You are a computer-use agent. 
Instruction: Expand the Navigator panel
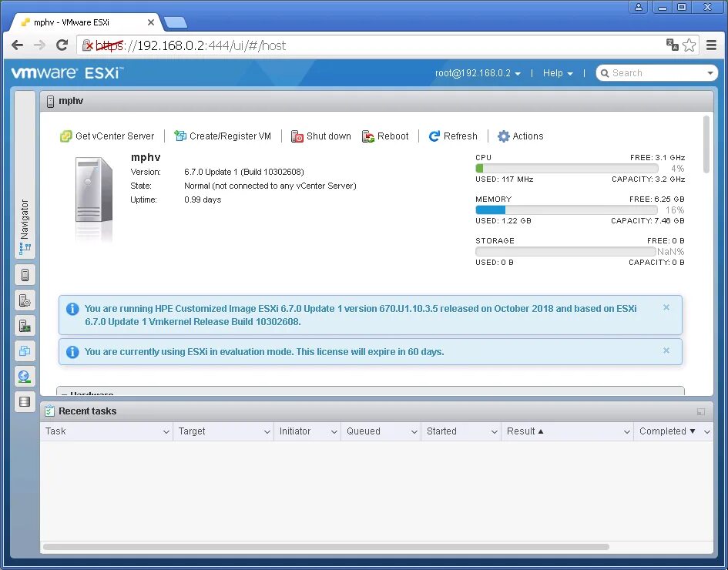[x=25, y=175]
